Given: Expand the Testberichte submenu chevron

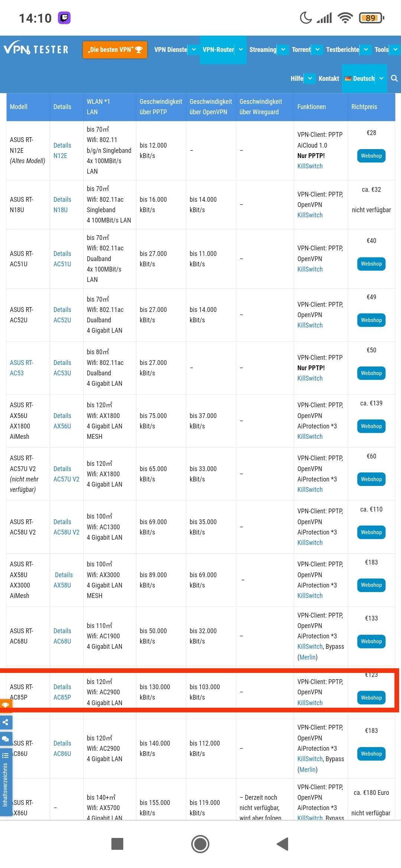Looking at the screenshot, I should click(366, 49).
